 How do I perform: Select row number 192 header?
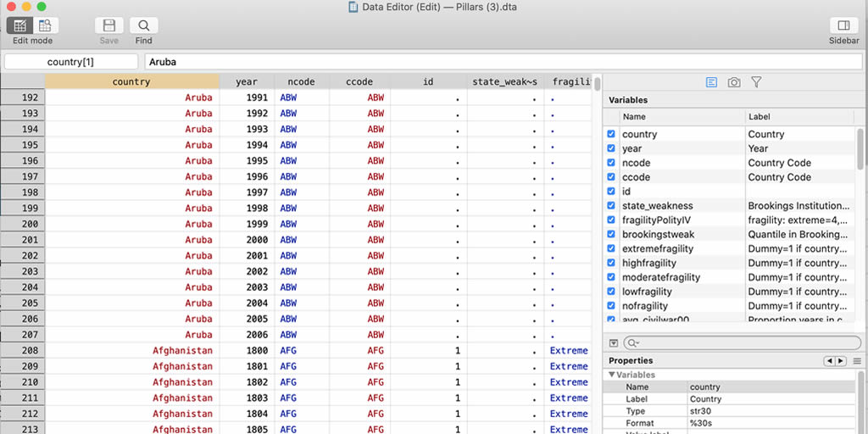coord(23,97)
